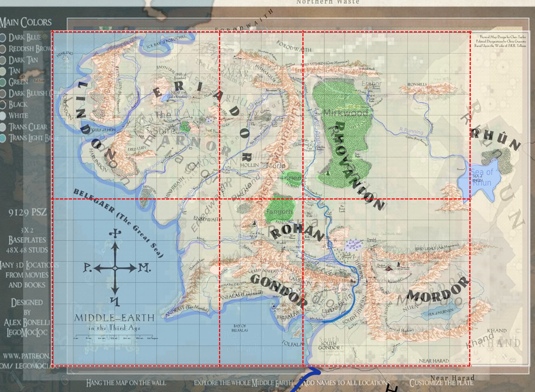The image size is (535, 392).
Task: Click the 'BELEGAER (The Great Sea)' label
Action: (118, 223)
